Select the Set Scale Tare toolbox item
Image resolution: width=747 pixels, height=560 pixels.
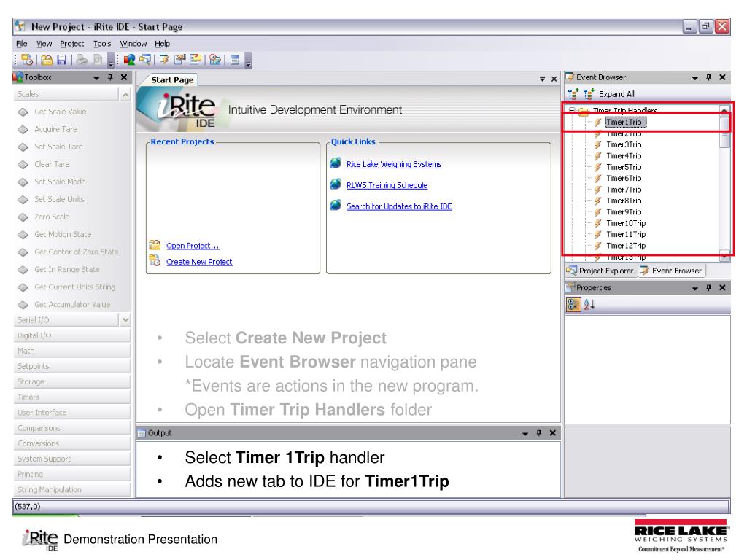coord(58,147)
